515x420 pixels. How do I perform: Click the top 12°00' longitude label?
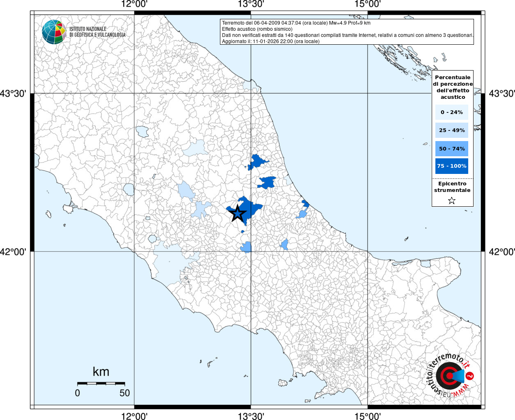(x=134, y=5)
